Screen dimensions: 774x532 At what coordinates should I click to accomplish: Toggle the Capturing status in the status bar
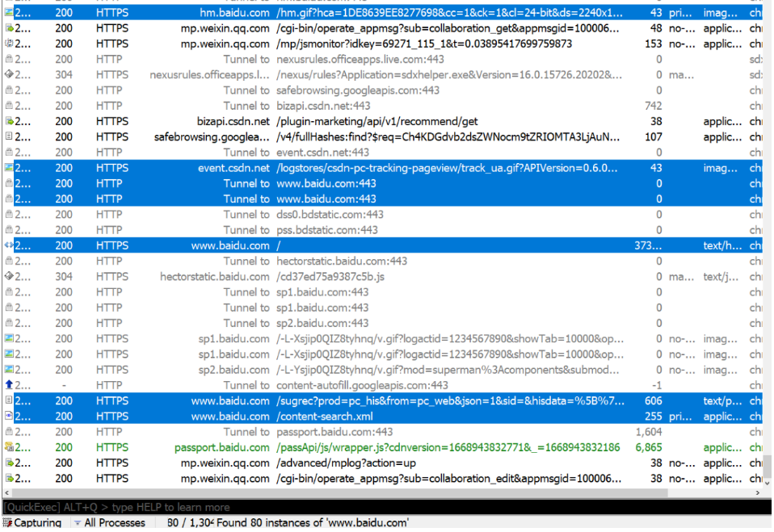pos(32,522)
